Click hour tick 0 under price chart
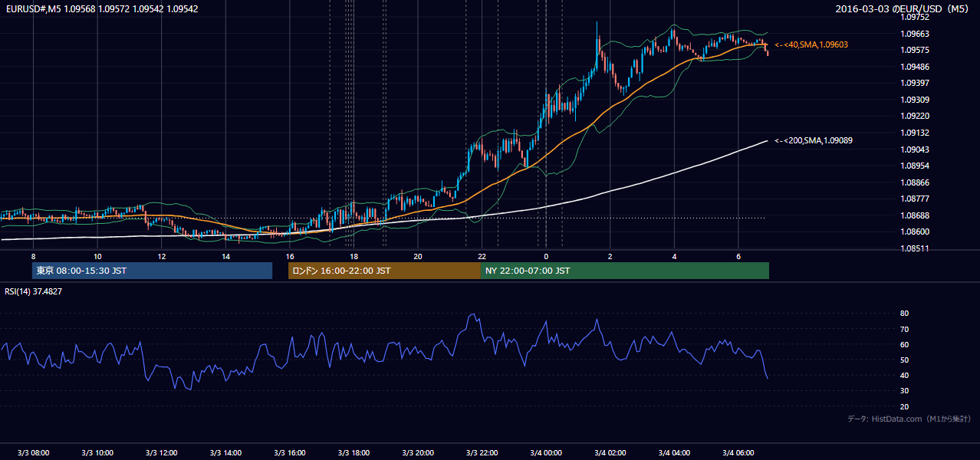The image size is (980, 460). [546, 256]
